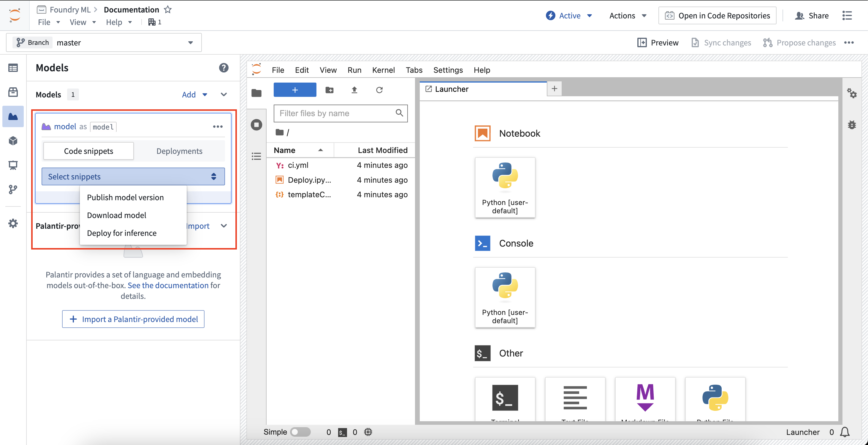Open the Applications monitor sidebar icon
The height and width of the screenshot is (445, 868).
pos(13,165)
